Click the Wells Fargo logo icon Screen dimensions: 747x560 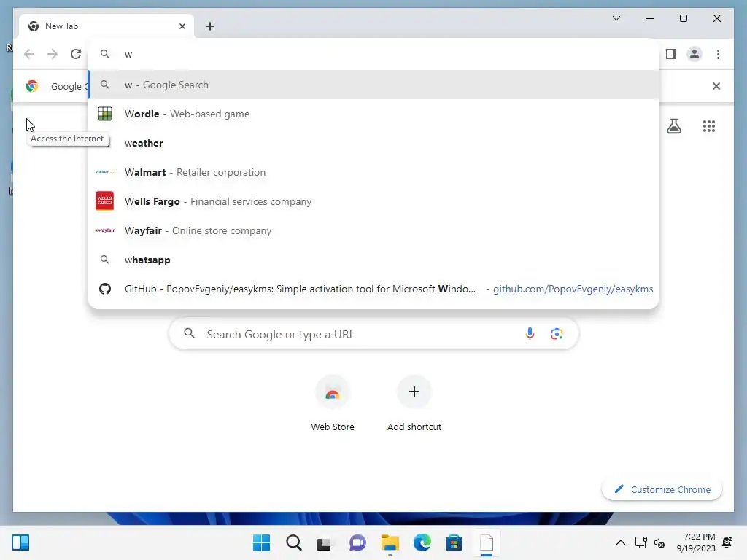coord(105,201)
